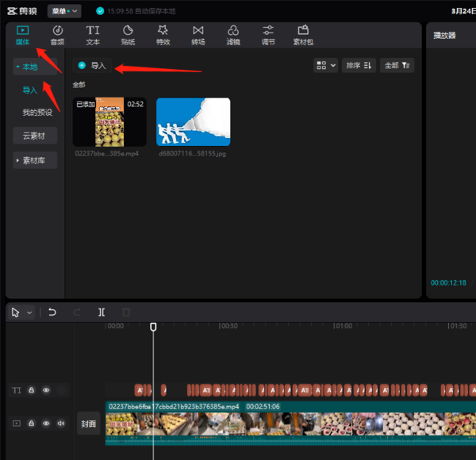Click the 封面 cover button
The height and width of the screenshot is (460, 476).
pyautogui.click(x=88, y=424)
